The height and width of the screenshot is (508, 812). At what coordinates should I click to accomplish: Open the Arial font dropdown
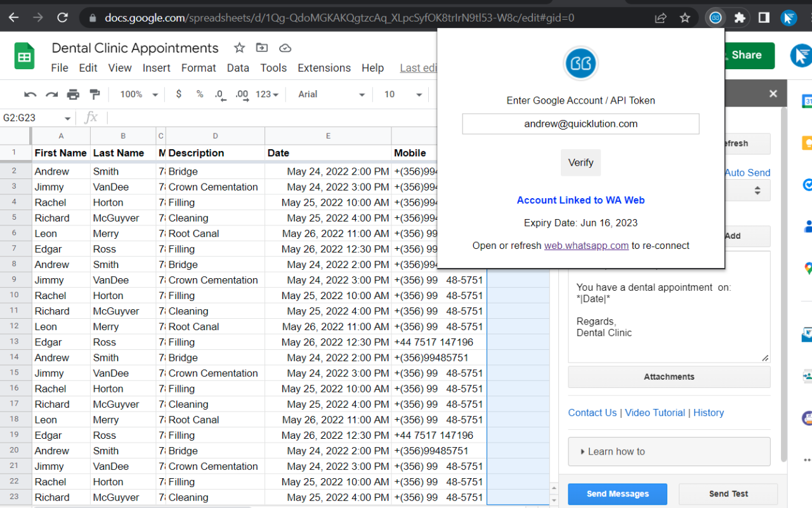[331, 94]
